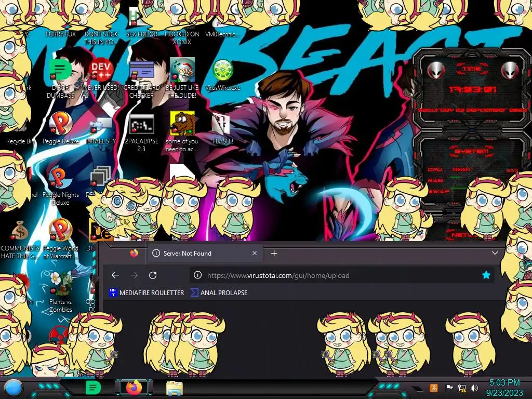532x399 pixels.
Task: Open Peggle Deluxe shortcut
Action: pyautogui.click(x=60, y=128)
